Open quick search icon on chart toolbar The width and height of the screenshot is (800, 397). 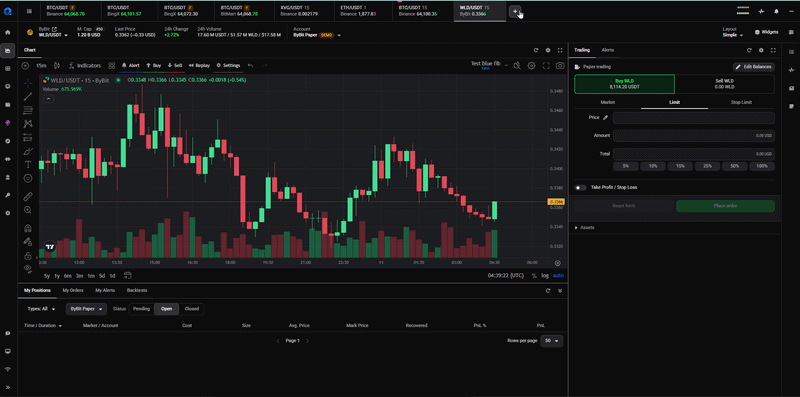pyautogui.click(x=517, y=65)
